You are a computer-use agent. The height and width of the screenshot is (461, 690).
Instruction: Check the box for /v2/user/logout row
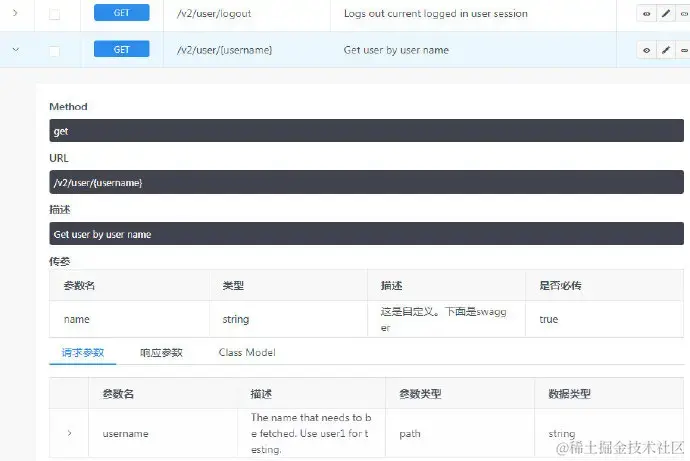54,15
